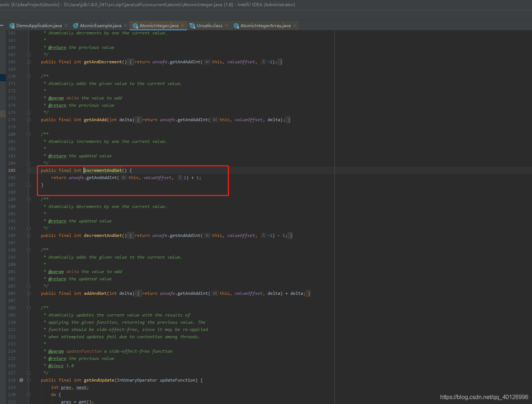Click the valueOffset argument on line 186
This screenshot has width=532, height=404.
157,178
